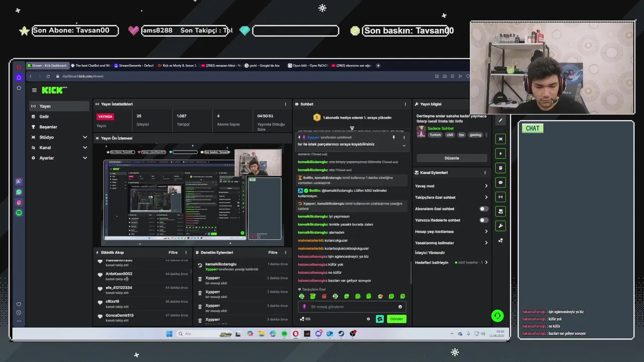The image size is (644, 362).
Task: Open a new browser tab
Action: [x=378, y=65]
